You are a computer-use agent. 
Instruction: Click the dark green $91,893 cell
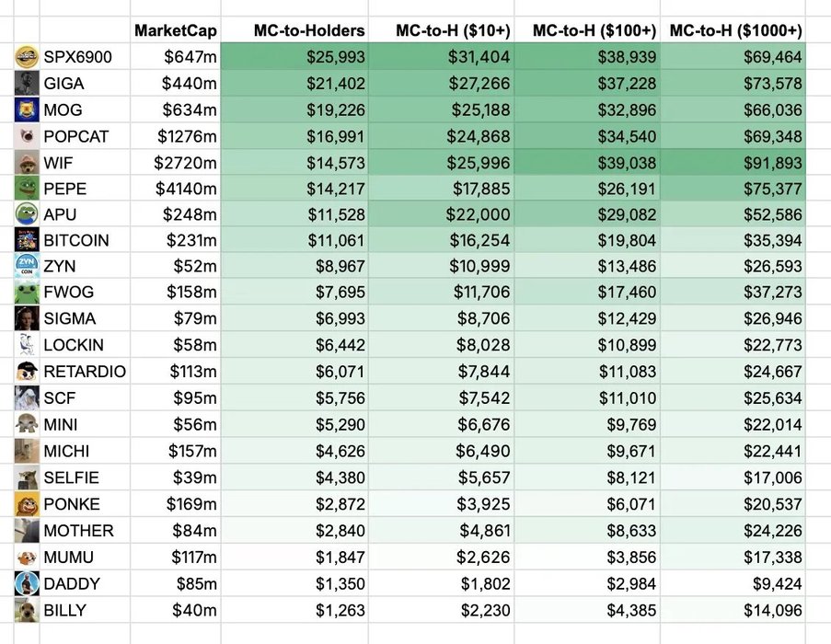(x=772, y=163)
